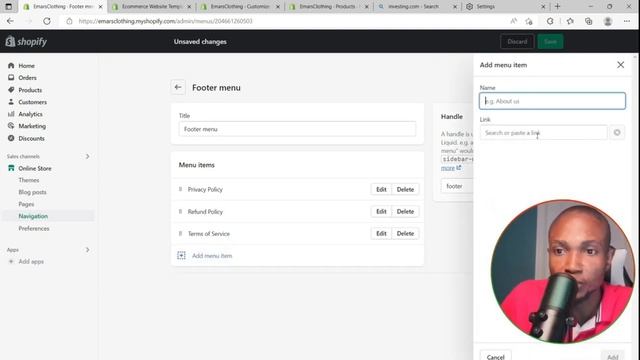Cancel the Add menu item panel
This screenshot has height=360, width=640.
pyautogui.click(x=496, y=356)
